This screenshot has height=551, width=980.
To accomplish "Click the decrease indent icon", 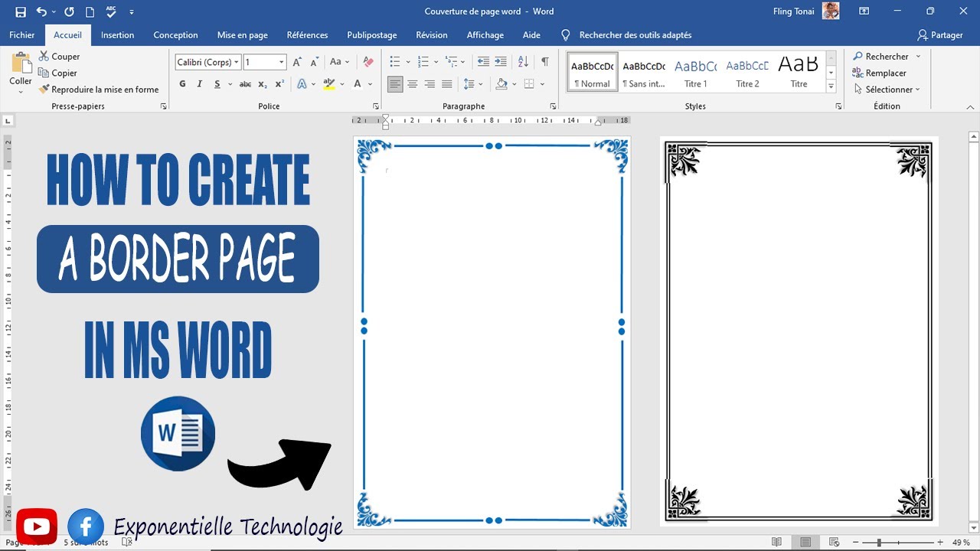I will pos(483,62).
